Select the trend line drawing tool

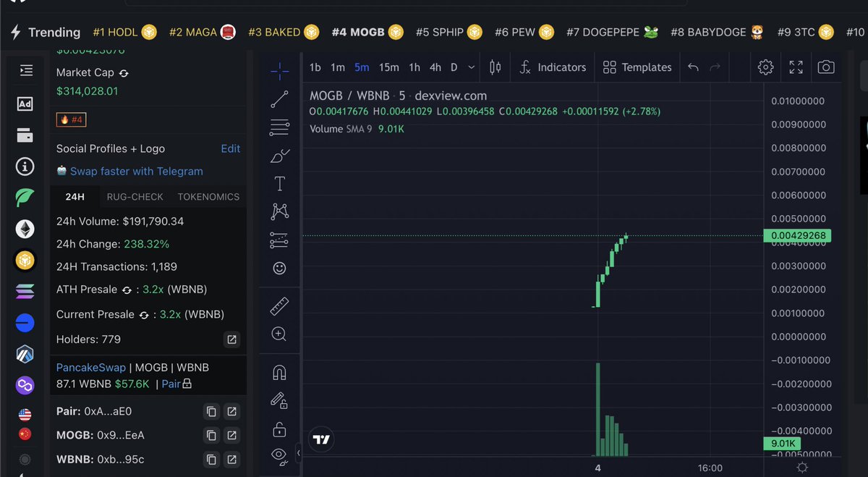pos(279,99)
